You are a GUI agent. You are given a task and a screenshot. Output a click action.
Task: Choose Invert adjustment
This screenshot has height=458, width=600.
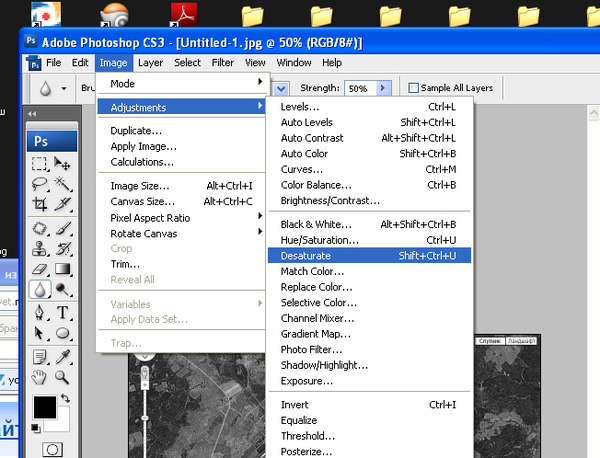tap(369, 404)
